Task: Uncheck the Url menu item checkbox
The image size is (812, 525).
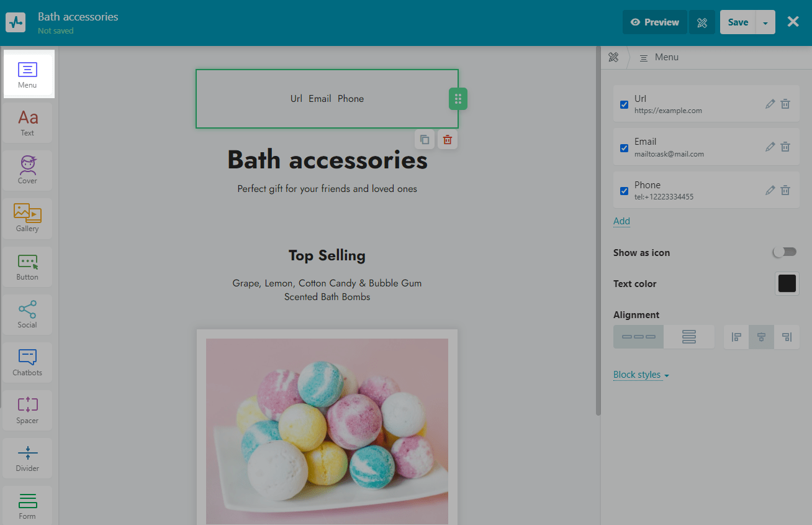Action: click(625, 104)
